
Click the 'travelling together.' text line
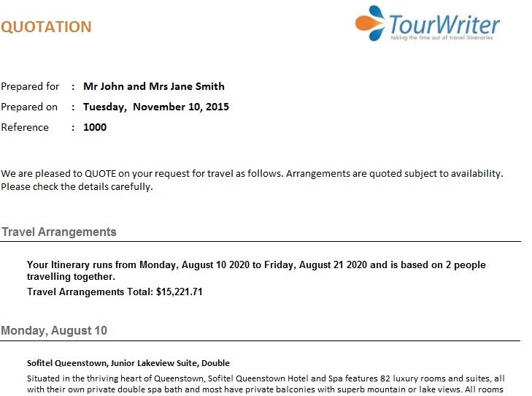[71, 278]
